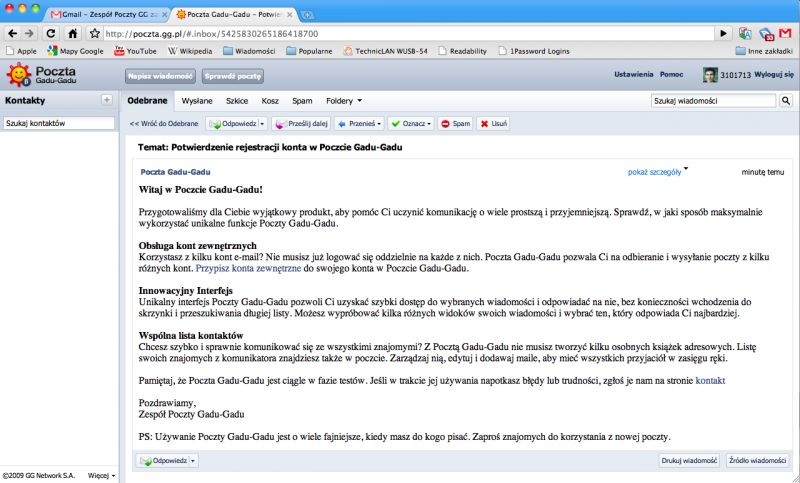Go forward with the browser forward arrow
This screenshot has height=483, width=800.
(x=30, y=34)
